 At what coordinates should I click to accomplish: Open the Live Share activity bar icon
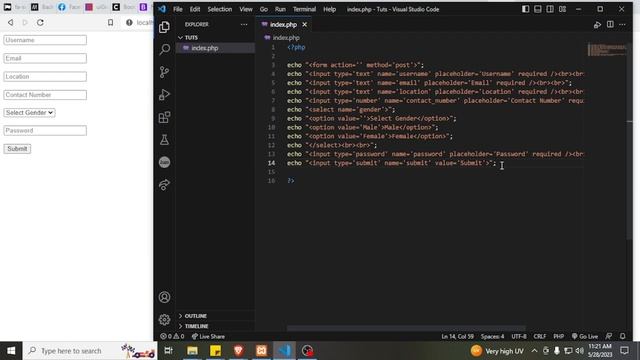pyautogui.click(x=164, y=185)
